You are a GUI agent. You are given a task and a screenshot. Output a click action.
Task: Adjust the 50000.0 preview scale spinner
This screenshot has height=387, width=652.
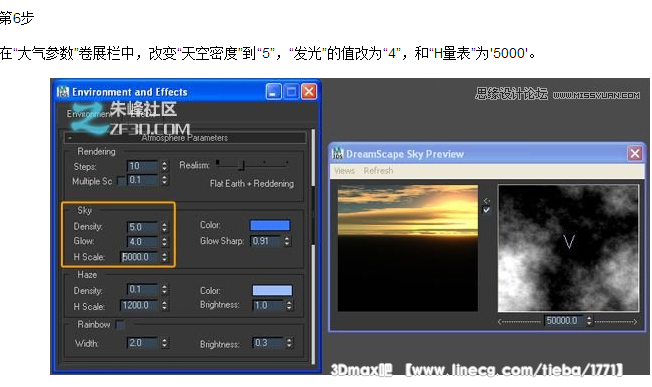point(589,320)
